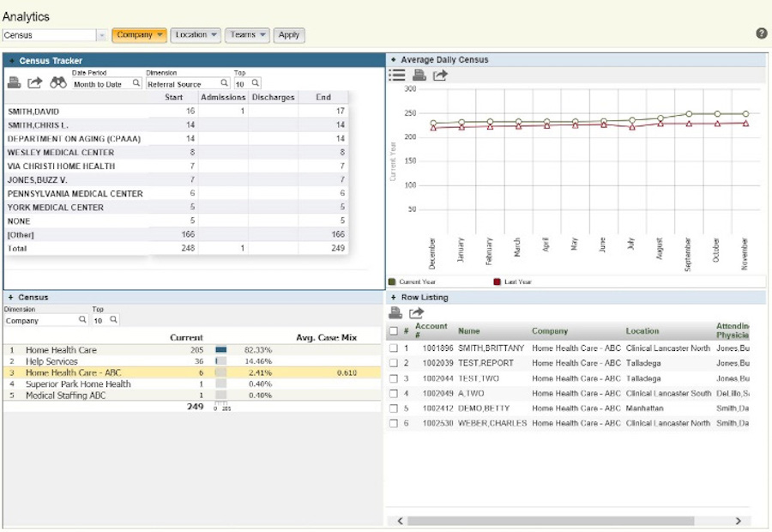This screenshot has height=532, width=772.
Task: Export the Census Tracker data
Action: pos(35,83)
